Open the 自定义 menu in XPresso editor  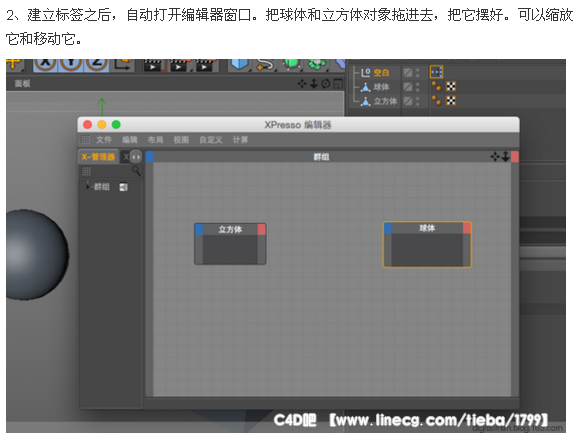click(211, 139)
